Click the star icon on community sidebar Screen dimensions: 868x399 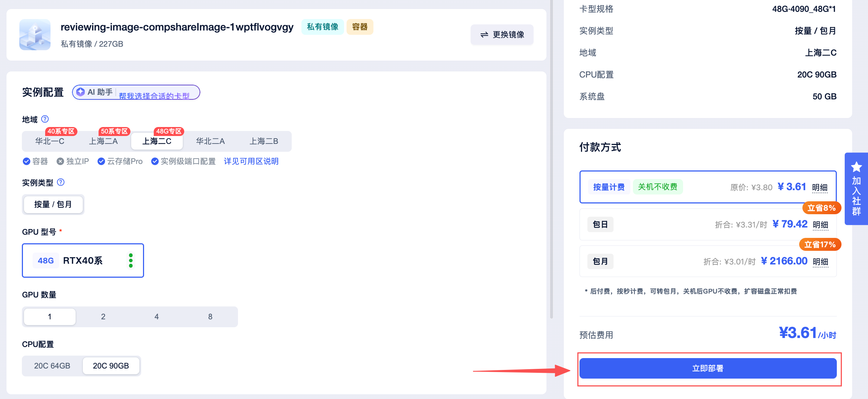[856, 167]
